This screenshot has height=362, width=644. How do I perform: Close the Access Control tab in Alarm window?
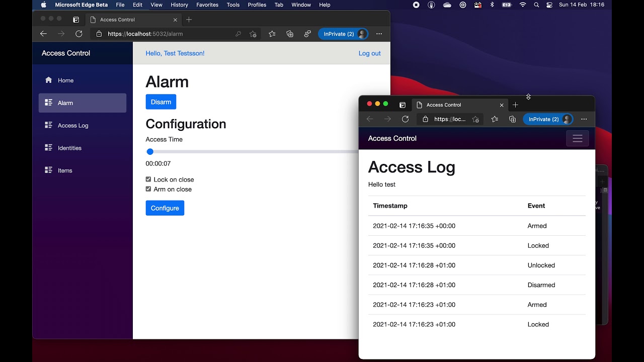[175, 20]
